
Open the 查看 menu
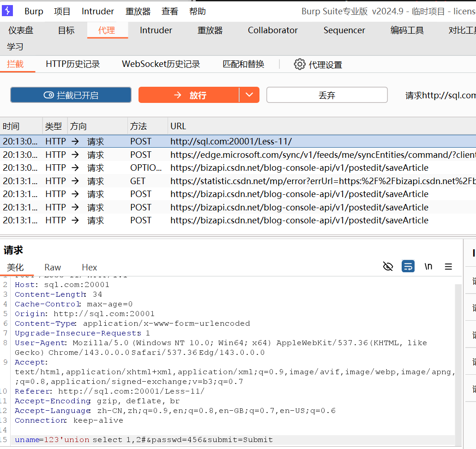(170, 11)
